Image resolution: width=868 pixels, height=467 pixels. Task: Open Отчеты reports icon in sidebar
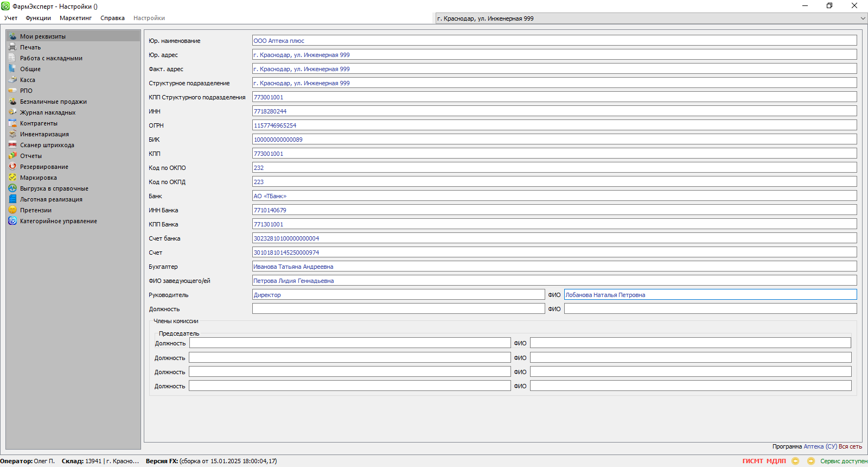[x=12, y=156]
